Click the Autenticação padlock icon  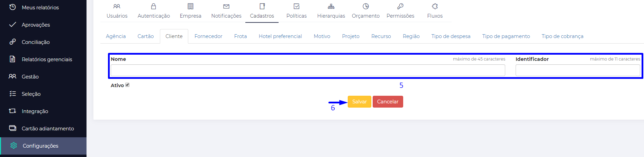click(x=154, y=6)
